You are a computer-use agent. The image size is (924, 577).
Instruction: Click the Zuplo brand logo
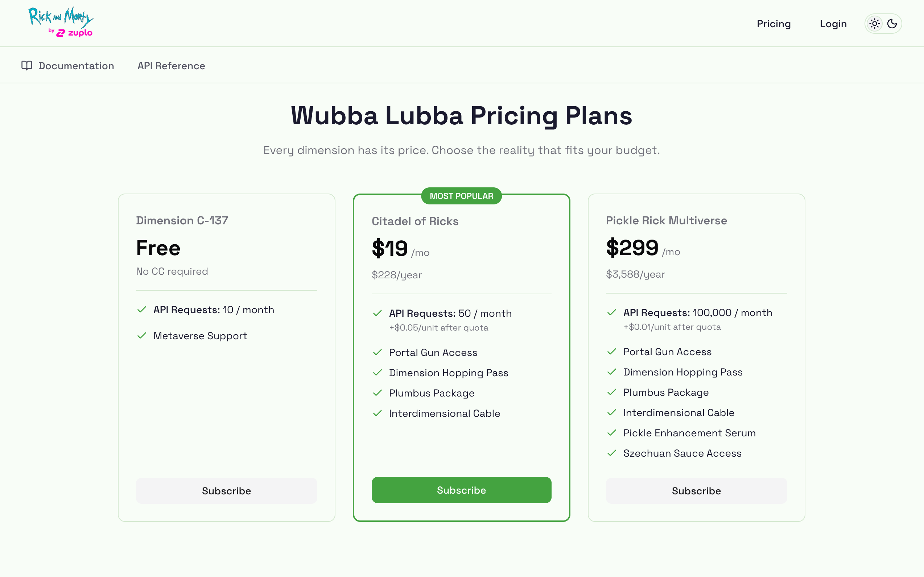pos(75,33)
